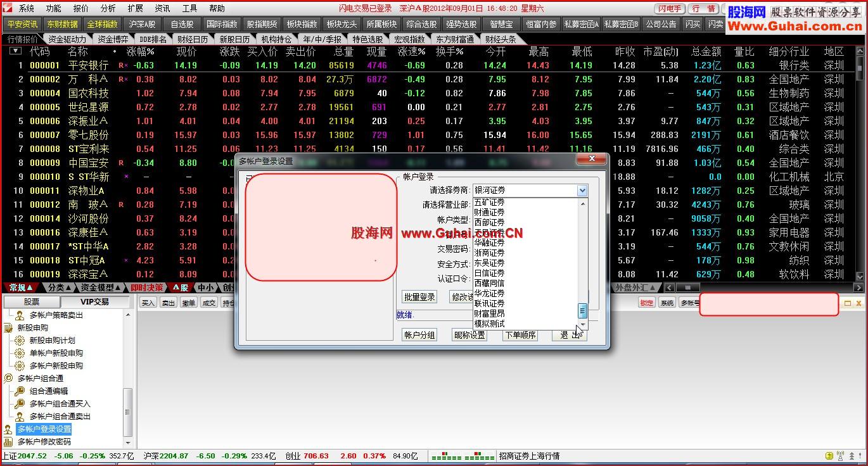Click the 批量登录 button
The width and height of the screenshot is (868, 466).
(419, 297)
